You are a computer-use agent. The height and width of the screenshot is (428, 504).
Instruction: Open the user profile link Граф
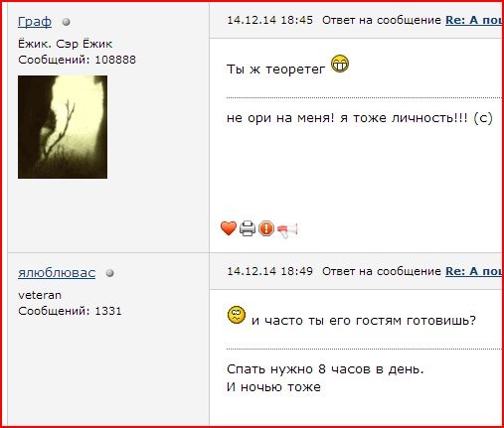(35, 22)
